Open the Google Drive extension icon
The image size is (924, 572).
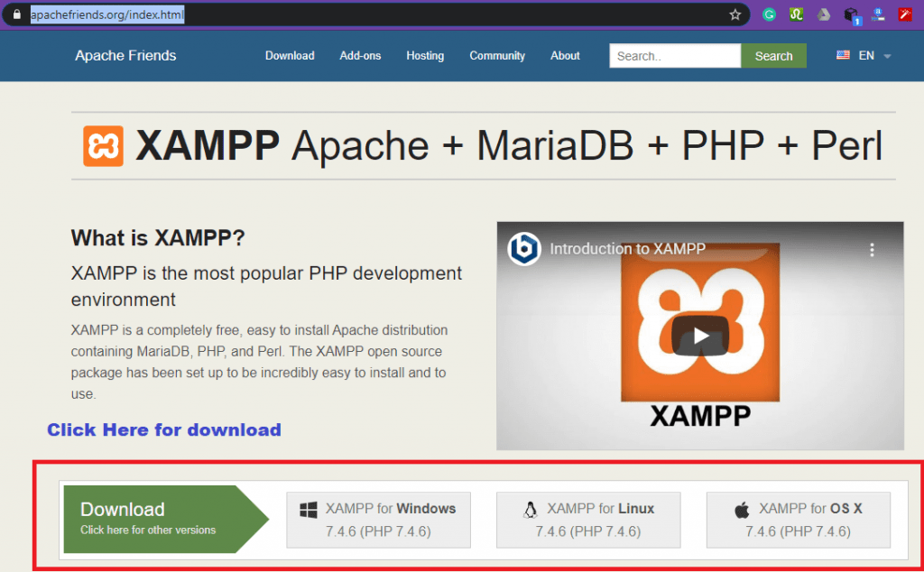click(823, 14)
